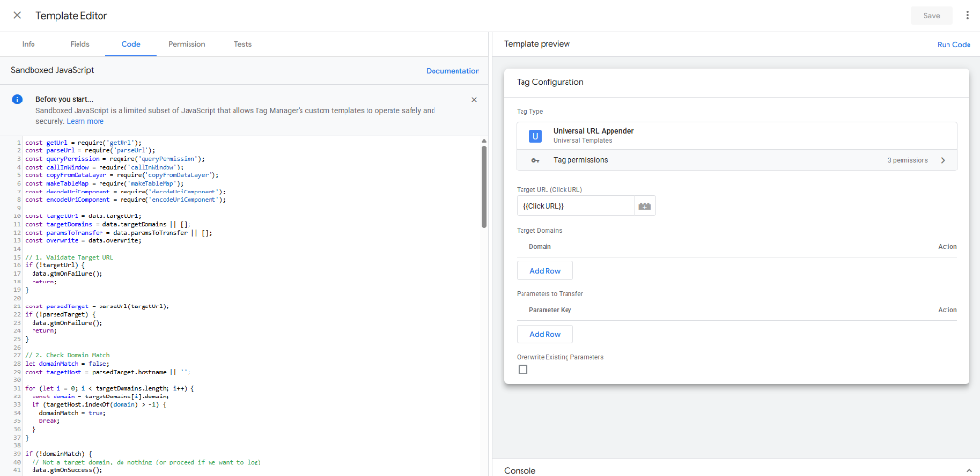980x476 pixels.
Task: Click the '3 permissions' text
Action: coord(907,160)
